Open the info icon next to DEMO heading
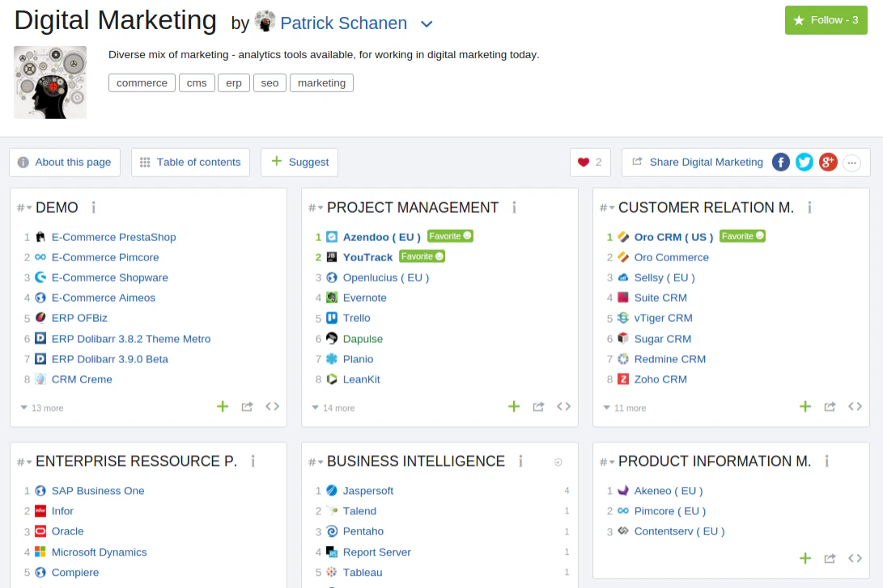883x588 pixels. [x=93, y=208]
